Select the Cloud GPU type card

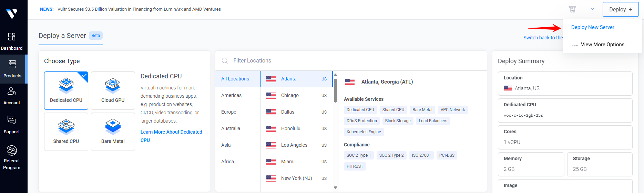113,90
